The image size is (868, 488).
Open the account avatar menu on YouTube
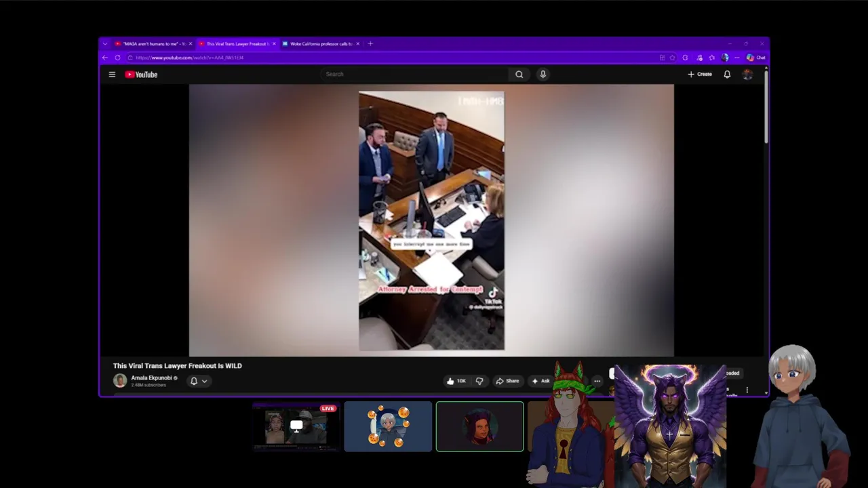click(x=747, y=75)
